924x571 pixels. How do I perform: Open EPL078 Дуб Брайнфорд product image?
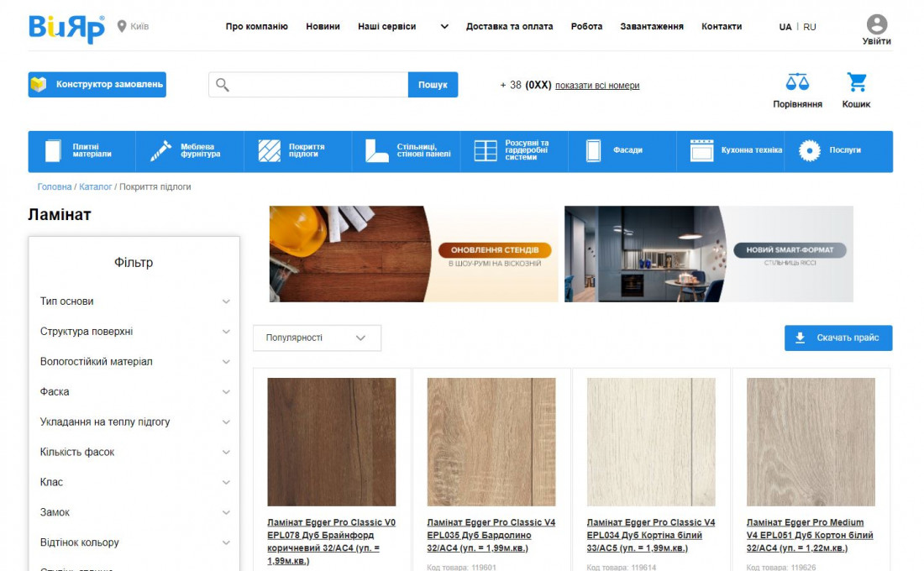click(332, 442)
